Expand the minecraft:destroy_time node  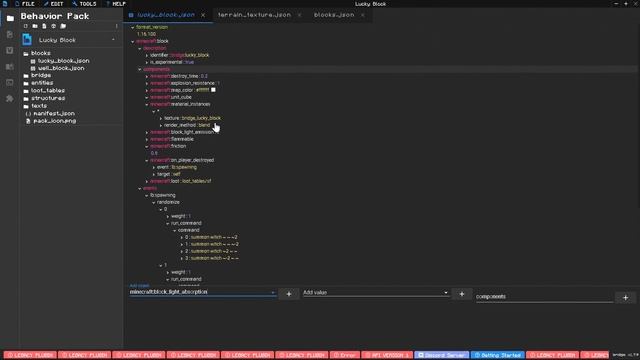coord(147,76)
